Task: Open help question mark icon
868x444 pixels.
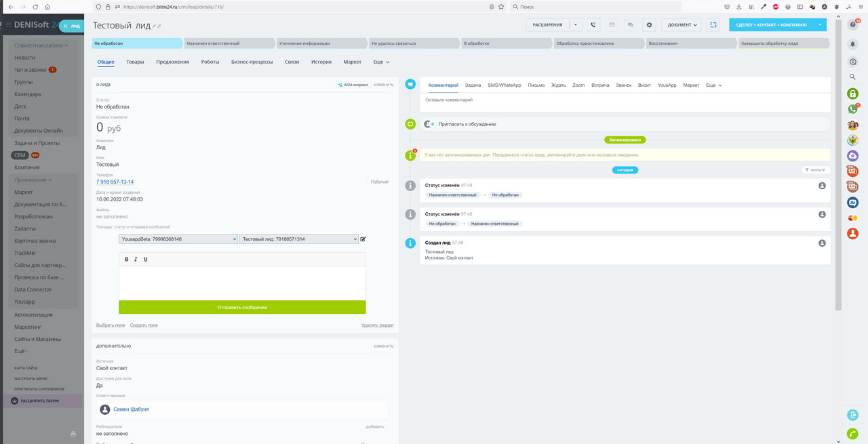Action: [853, 25]
